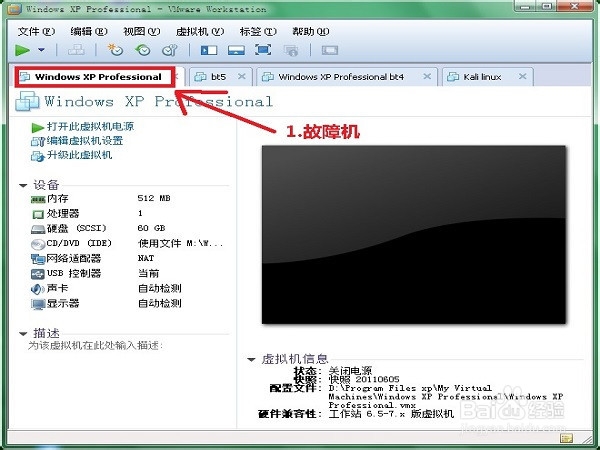This screenshot has width=600, height=450.
Task: Close the Windows XP Professional bt4 tab
Action: tap(427, 77)
